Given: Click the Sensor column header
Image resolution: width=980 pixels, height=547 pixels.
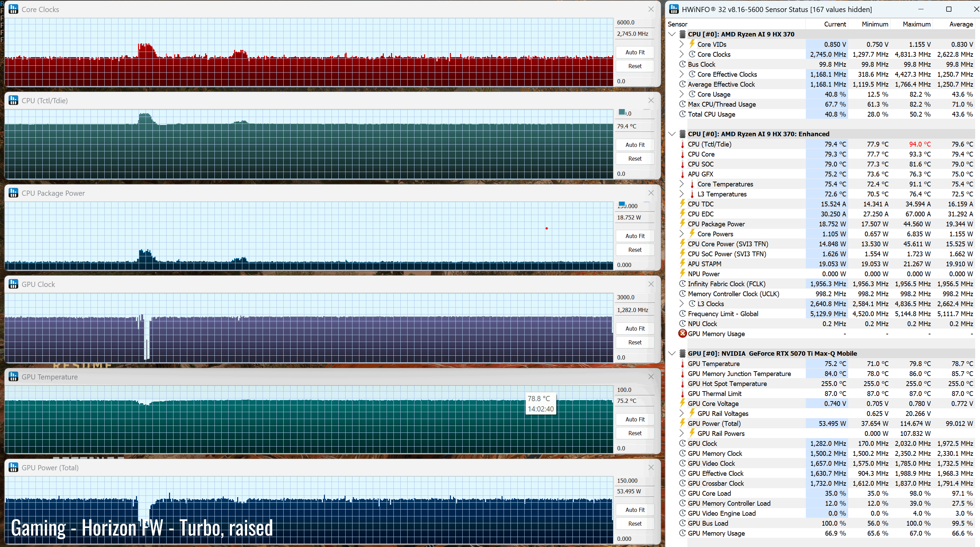Looking at the screenshot, I should pyautogui.click(x=736, y=24).
